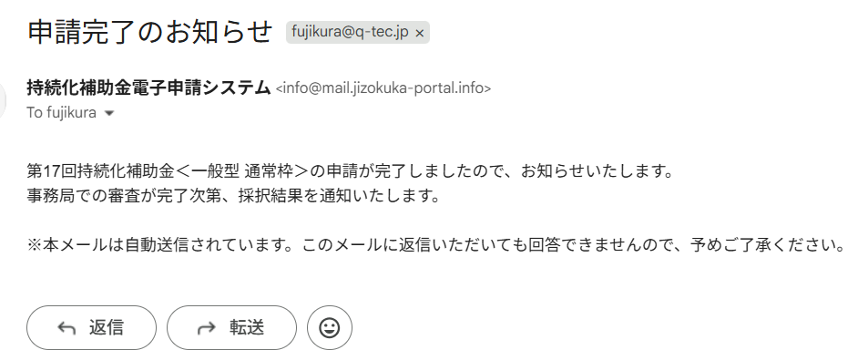Click the 転送 forward button

pos(231,328)
